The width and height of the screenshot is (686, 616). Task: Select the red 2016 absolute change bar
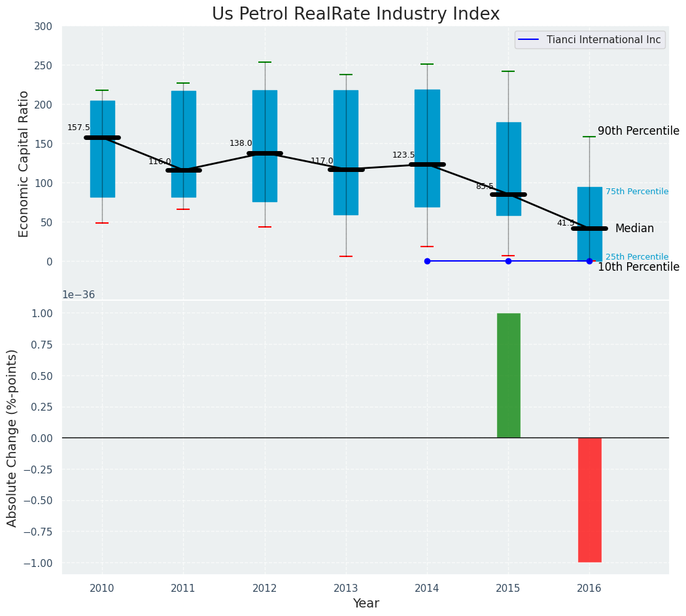(589, 500)
